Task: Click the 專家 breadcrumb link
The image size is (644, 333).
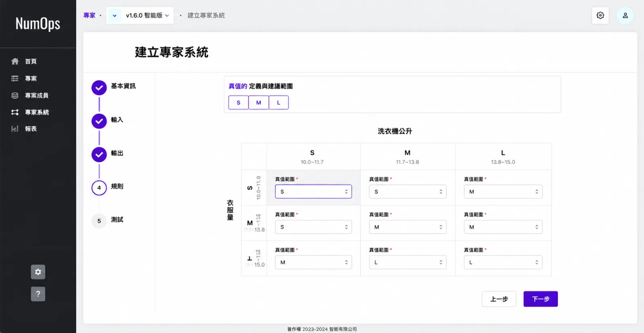Action: (x=89, y=15)
